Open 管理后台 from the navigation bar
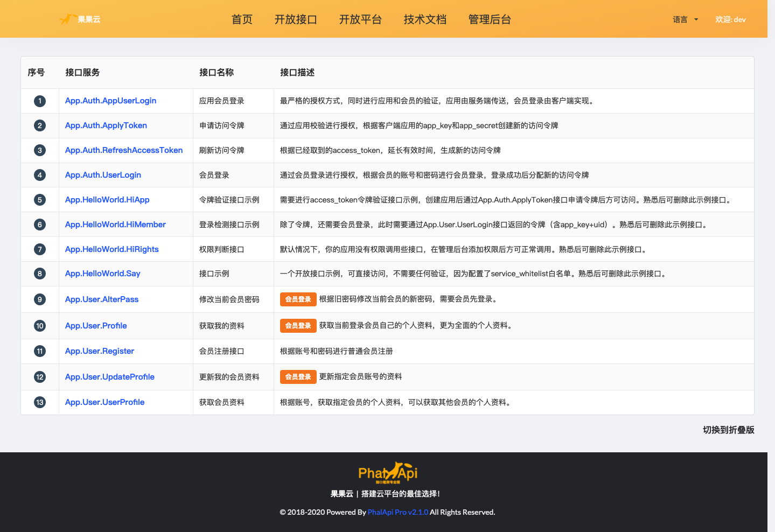The image size is (775, 532). 490,19
